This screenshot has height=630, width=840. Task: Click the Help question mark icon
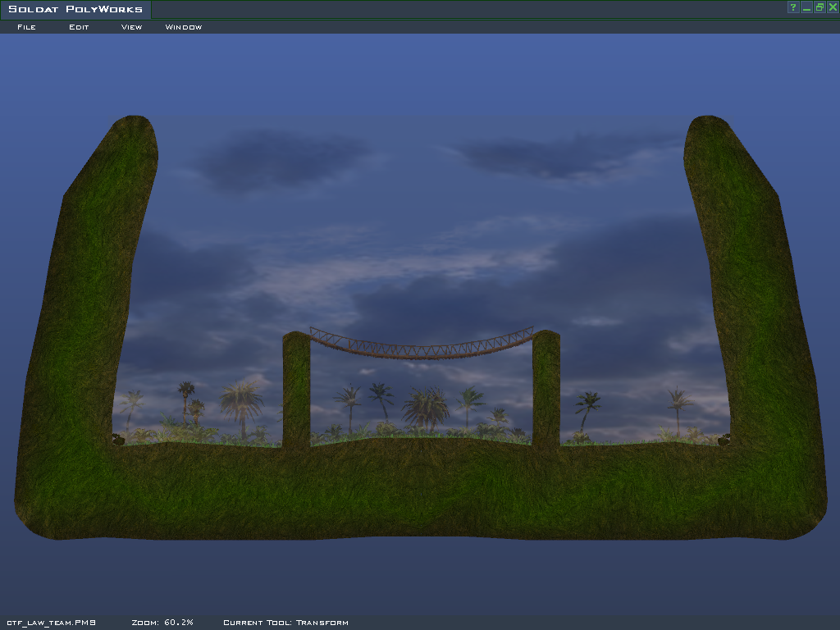coord(793,7)
